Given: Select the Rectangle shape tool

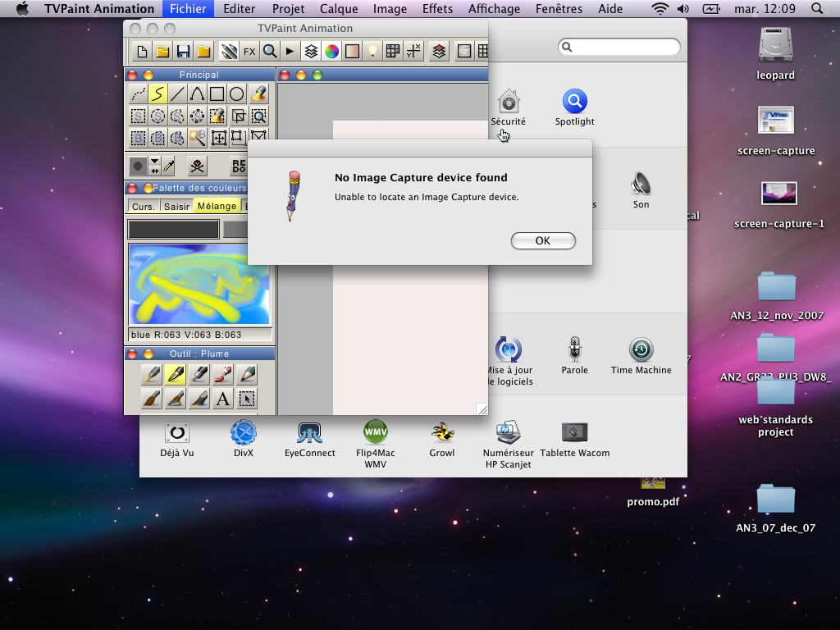Looking at the screenshot, I should (217, 94).
